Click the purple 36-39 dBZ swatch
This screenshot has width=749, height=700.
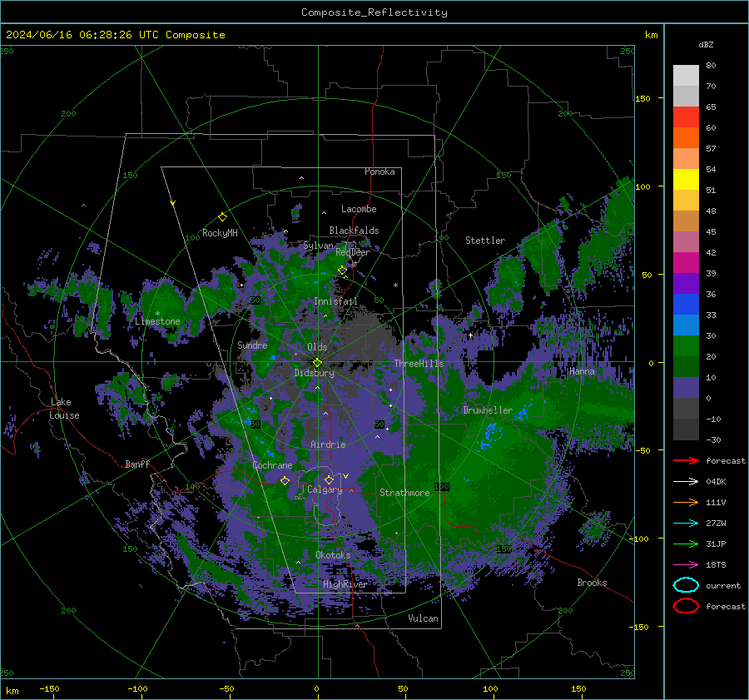point(686,284)
